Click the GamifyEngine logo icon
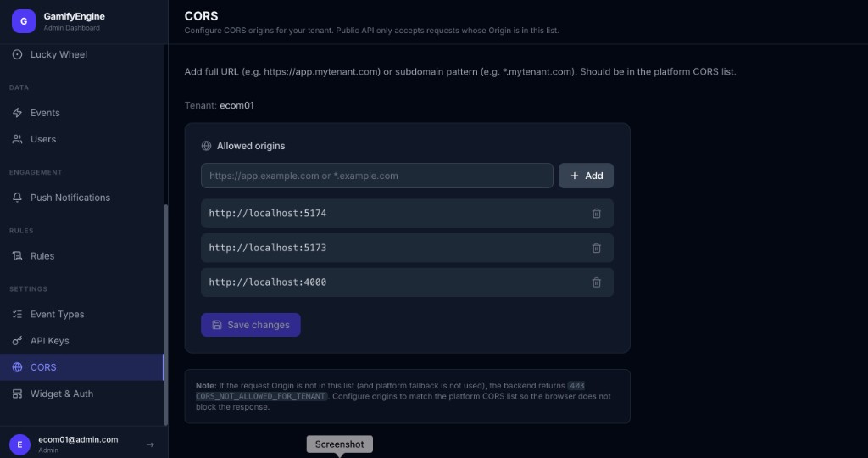Viewport: 868px width, 458px height. point(24,21)
